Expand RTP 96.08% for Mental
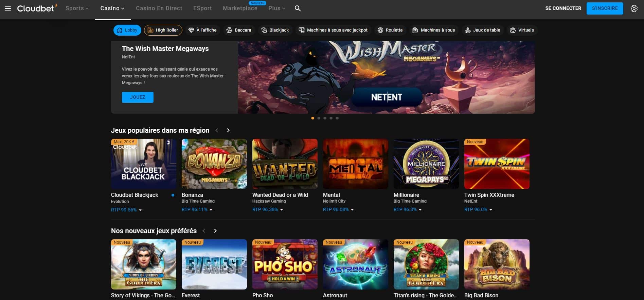 click(338, 210)
